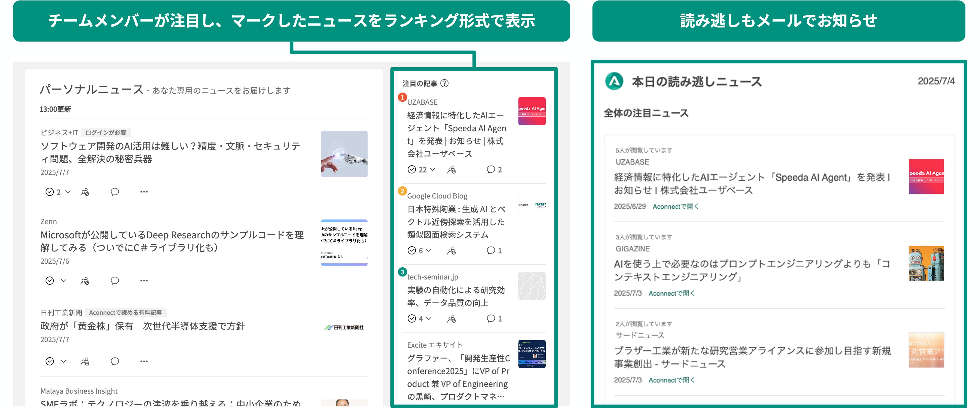Expand the mark dropdown on the 日刊工業新聞 article

(x=63, y=361)
